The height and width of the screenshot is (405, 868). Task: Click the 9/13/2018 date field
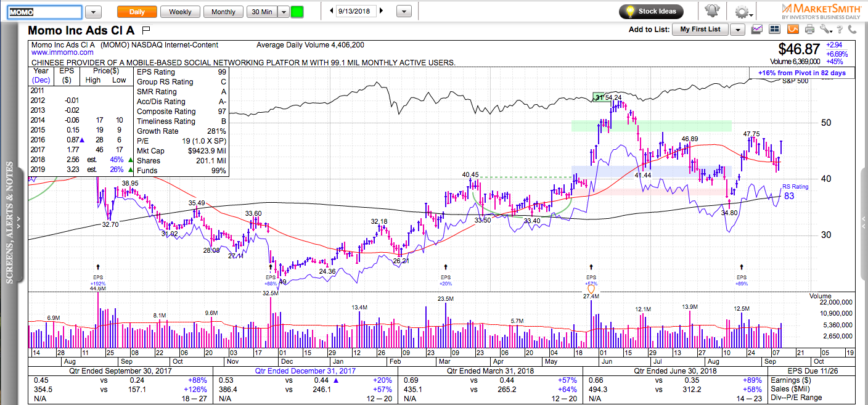tap(356, 11)
